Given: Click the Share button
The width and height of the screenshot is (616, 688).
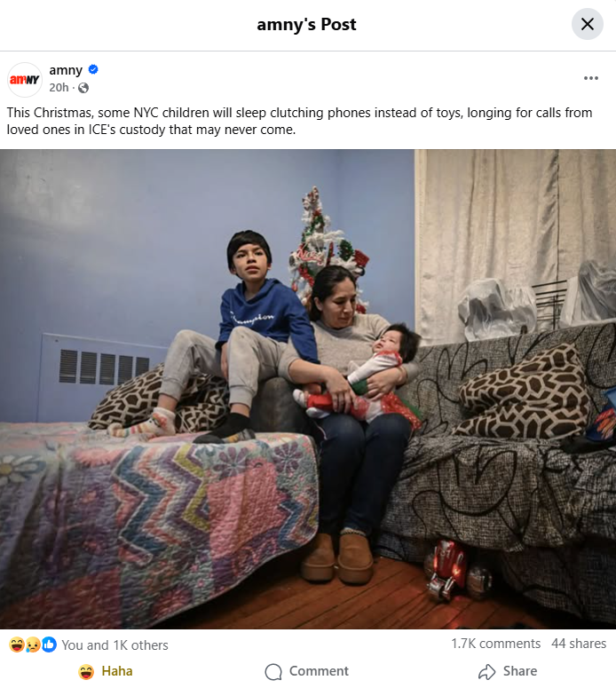Looking at the screenshot, I should pos(508,671).
